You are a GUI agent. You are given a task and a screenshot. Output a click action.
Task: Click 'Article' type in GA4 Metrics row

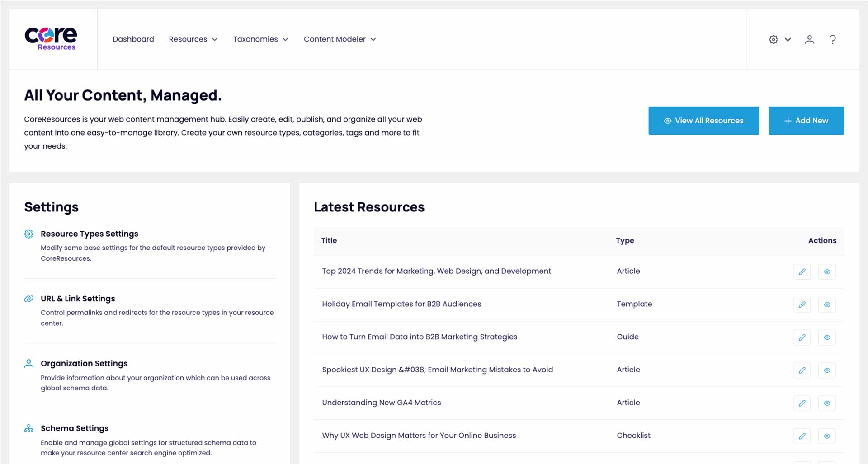tap(628, 403)
